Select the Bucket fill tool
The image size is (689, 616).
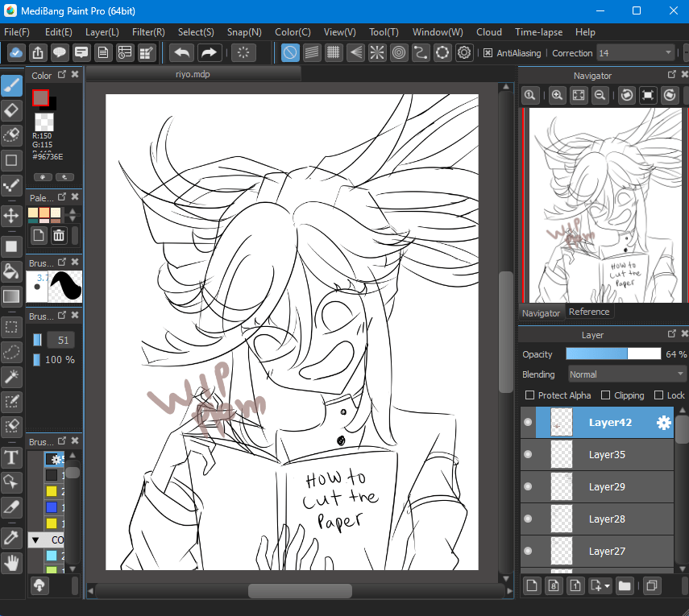11,271
